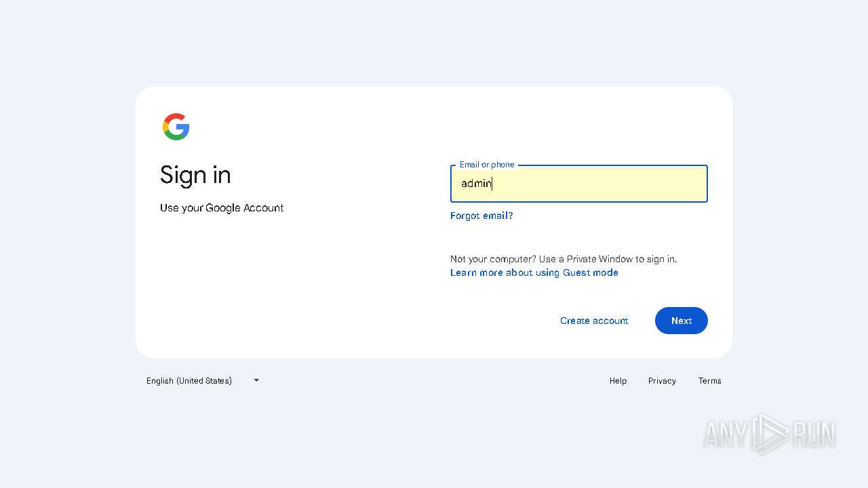Image resolution: width=868 pixels, height=488 pixels.
Task: Click the 'Use your Google Account' text
Action: pos(222,208)
